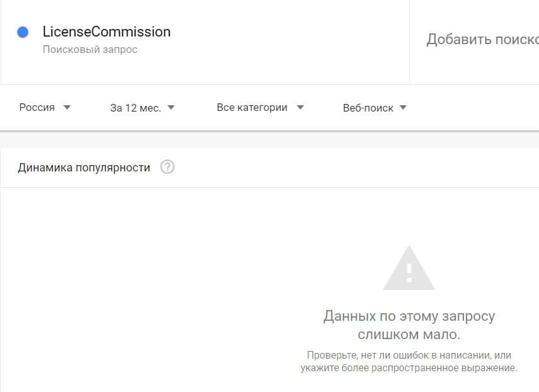Click the gray warning triangle icon
The height and width of the screenshot is (392, 539).
click(x=409, y=268)
